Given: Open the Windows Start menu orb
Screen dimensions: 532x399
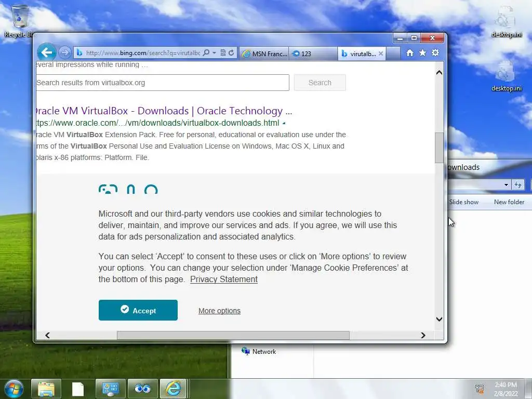Looking at the screenshot, I should (14, 389).
